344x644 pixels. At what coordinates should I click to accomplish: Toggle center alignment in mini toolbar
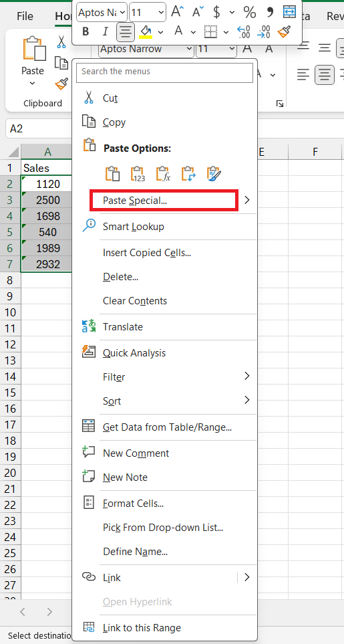click(125, 31)
